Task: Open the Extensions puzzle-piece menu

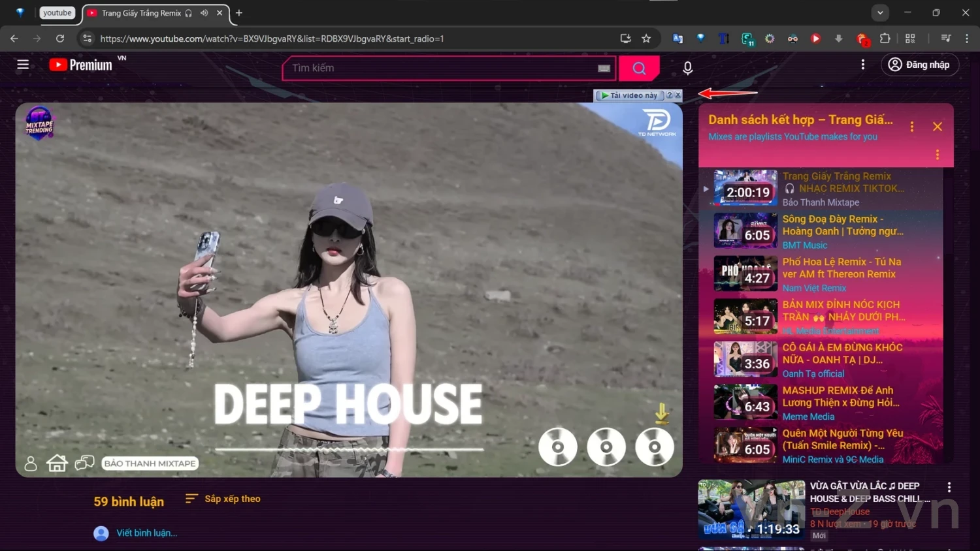Action: click(x=885, y=39)
